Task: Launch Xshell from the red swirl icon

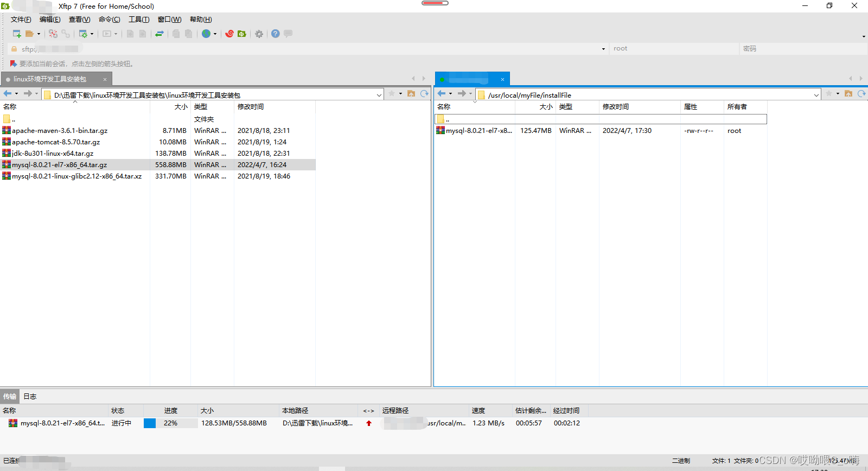Action: coord(229,34)
